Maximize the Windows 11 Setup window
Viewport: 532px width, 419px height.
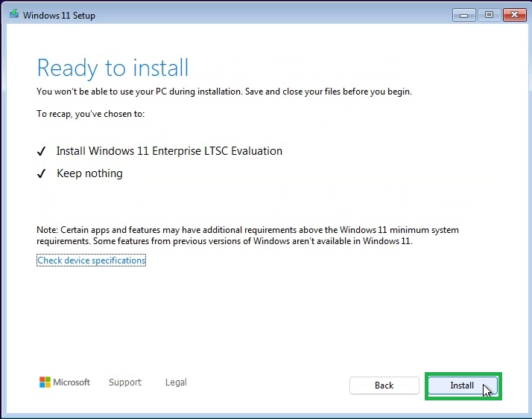tap(489, 15)
